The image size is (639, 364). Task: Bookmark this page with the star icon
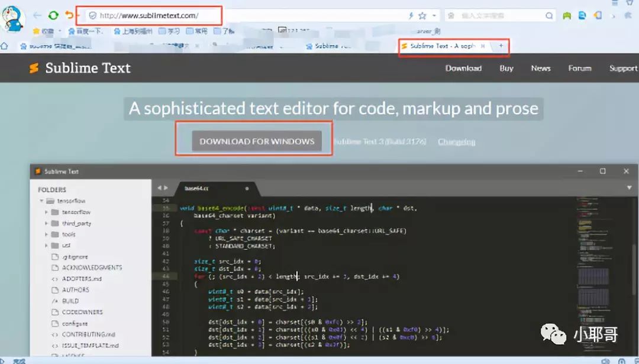(x=422, y=16)
